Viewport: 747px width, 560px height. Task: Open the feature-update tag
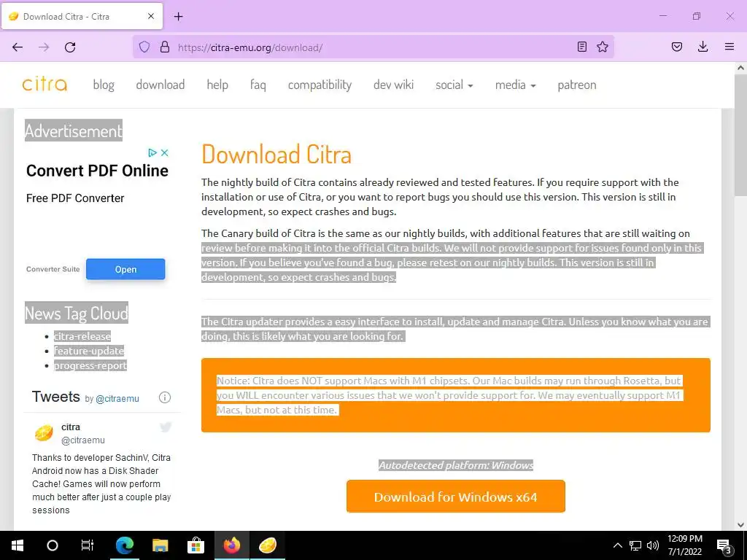tap(88, 351)
